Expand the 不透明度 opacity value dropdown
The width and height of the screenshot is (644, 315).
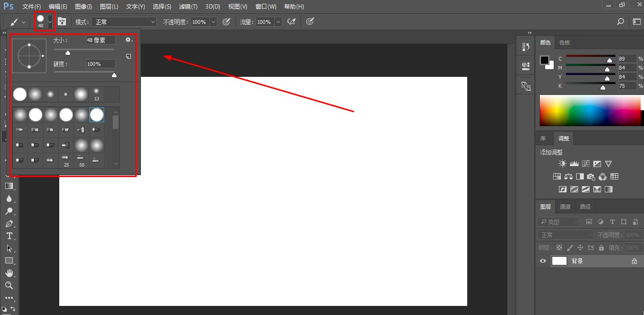coord(213,22)
